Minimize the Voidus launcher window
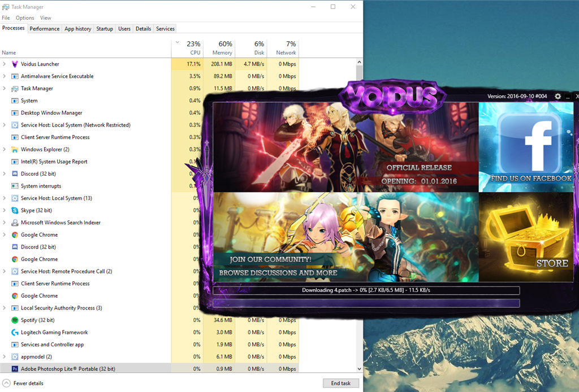This screenshot has height=392, width=579. (568, 97)
